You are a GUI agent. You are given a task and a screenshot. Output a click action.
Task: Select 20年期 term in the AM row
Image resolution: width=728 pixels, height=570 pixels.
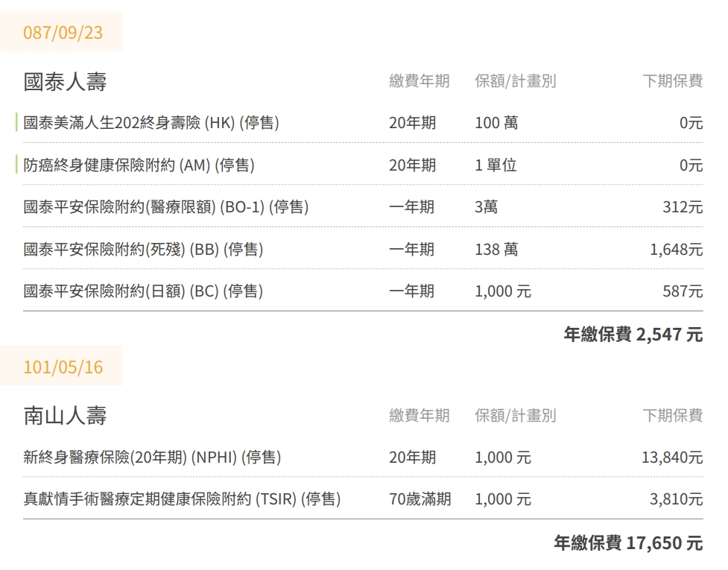pyautogui.click(x=412, y=165)
